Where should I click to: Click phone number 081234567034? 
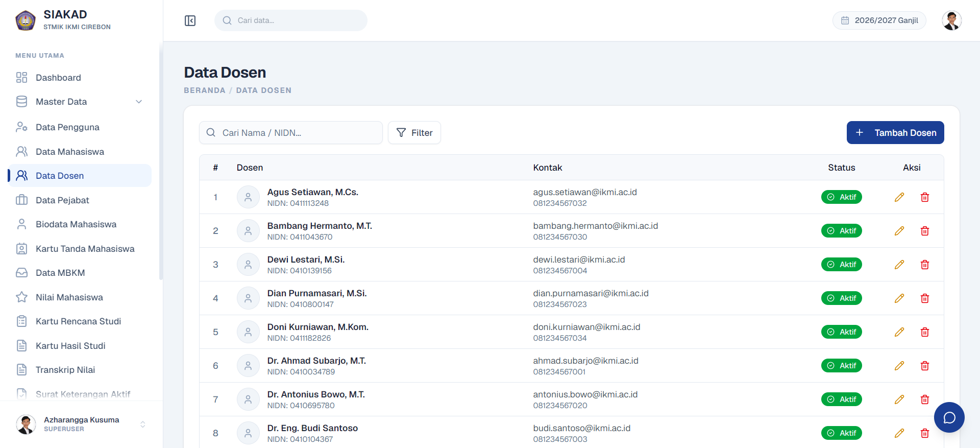[560, 338]
